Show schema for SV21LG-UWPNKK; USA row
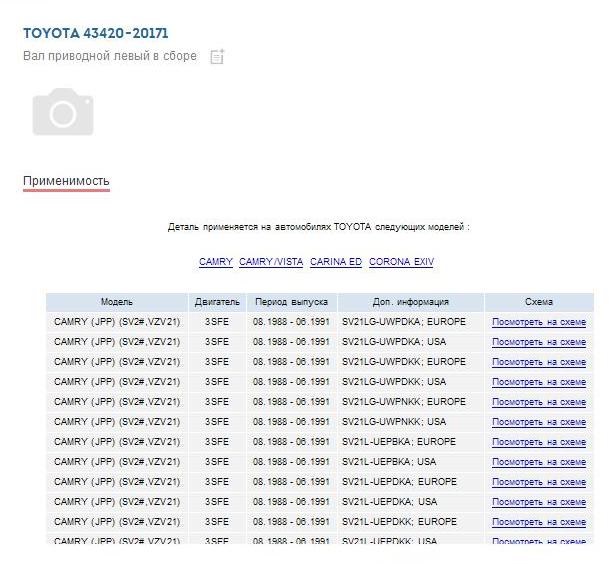 (538, 422)
